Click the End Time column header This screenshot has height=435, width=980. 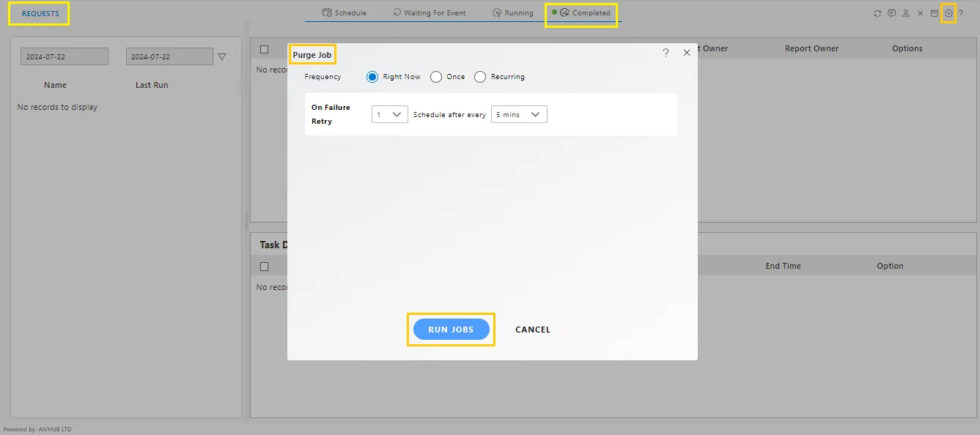[784, 266]
